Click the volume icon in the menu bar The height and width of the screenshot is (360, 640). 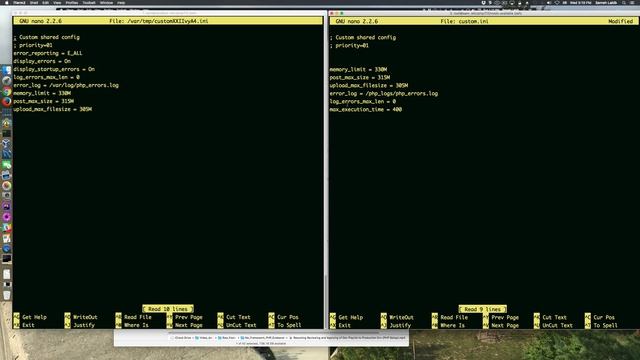click(549, 2)
